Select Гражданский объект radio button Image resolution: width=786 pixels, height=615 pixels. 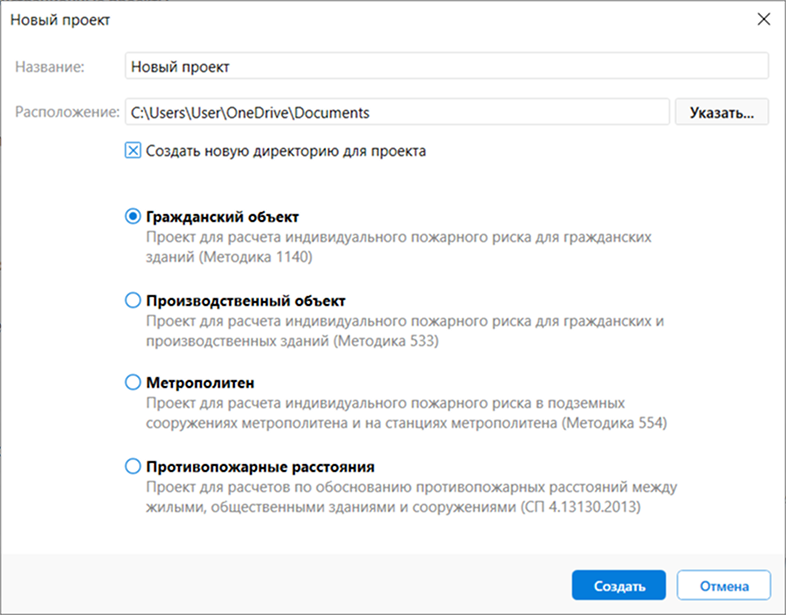[x=133, y=217]
